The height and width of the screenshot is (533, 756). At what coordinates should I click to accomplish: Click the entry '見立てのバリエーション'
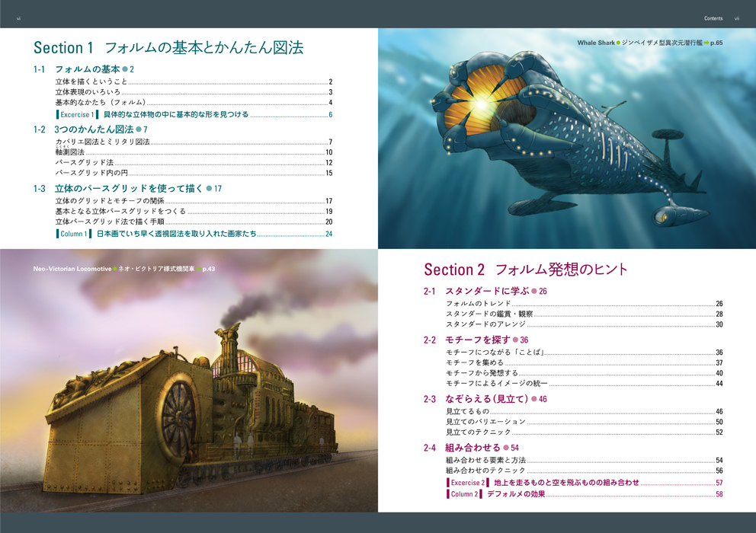[x=585, y=422]
